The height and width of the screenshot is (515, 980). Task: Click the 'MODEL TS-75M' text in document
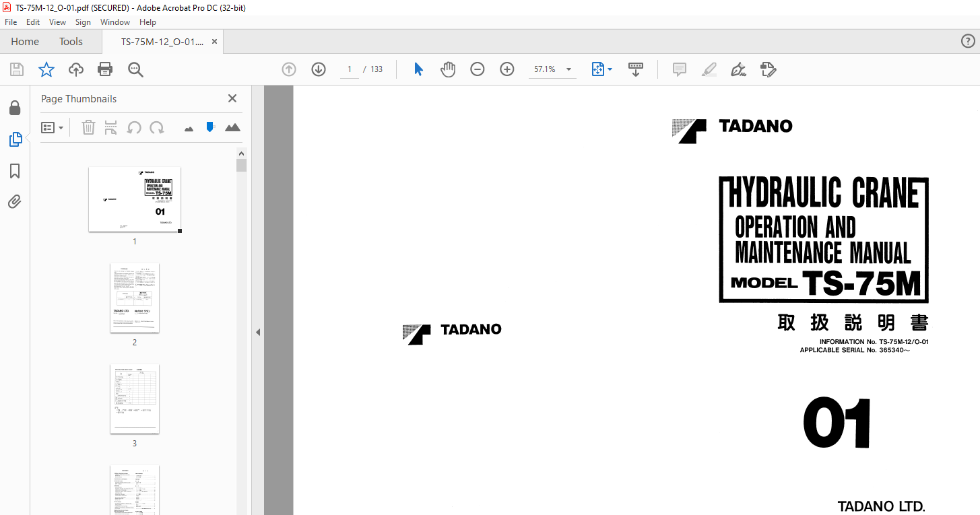pos(826,283)
